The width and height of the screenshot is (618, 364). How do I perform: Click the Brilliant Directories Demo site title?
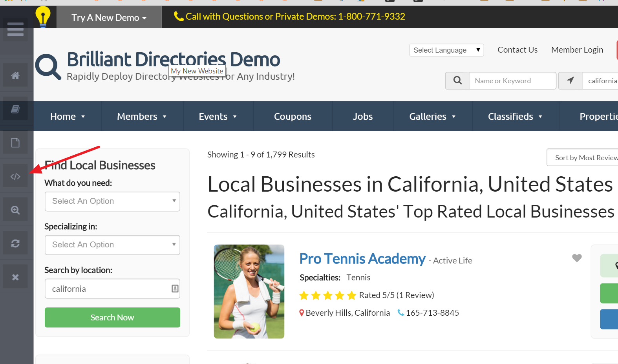[x=173, y=59]
